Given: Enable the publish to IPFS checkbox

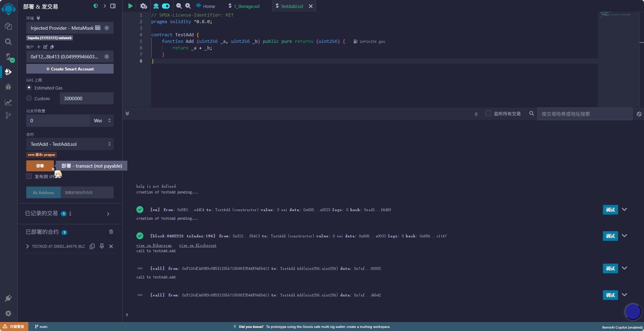Looking at the screenshot, I should (x=29, y=177).
